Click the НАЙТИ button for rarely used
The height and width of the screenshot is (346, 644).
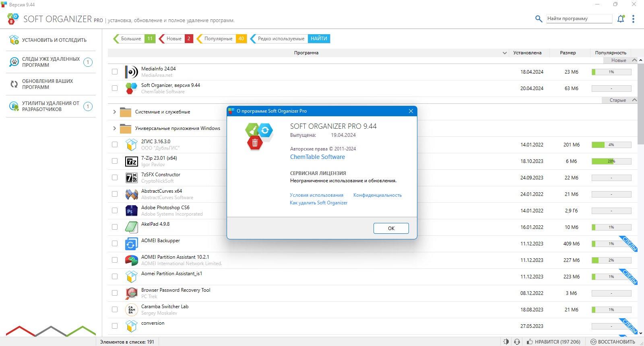coord(319,39)
